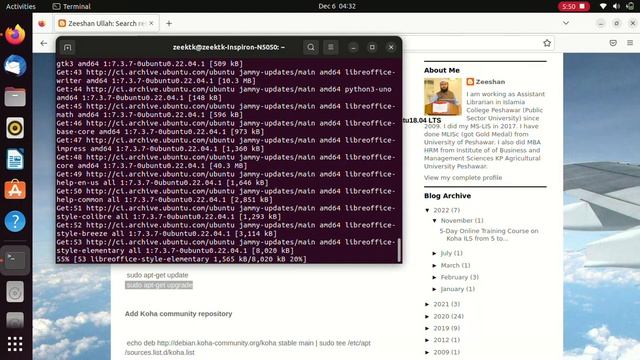Open the February archive link
Viewport: 640px width, 360px height.
(x=454, y=277)
